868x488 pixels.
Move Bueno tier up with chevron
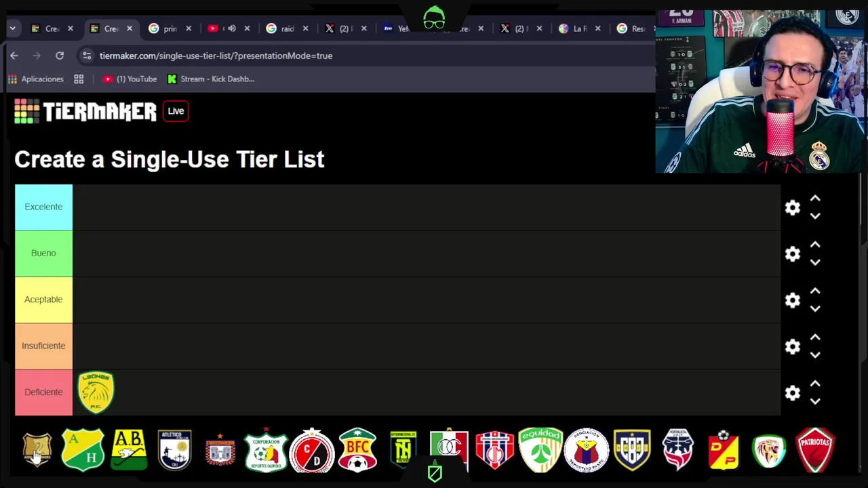[815, 245]
